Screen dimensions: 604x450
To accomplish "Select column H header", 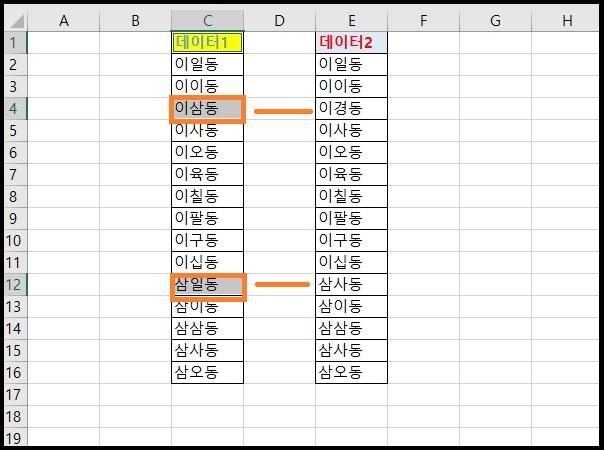I will coord(565,21).
